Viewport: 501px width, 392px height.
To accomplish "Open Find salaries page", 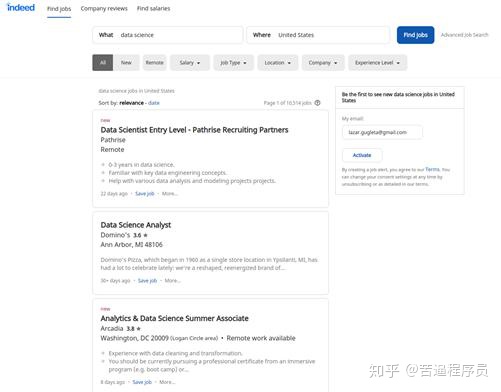I will [x=153, y=8].
